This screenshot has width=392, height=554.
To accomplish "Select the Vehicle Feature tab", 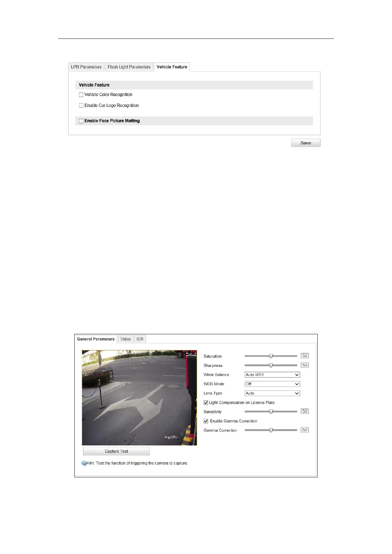I will pos(172,67).
